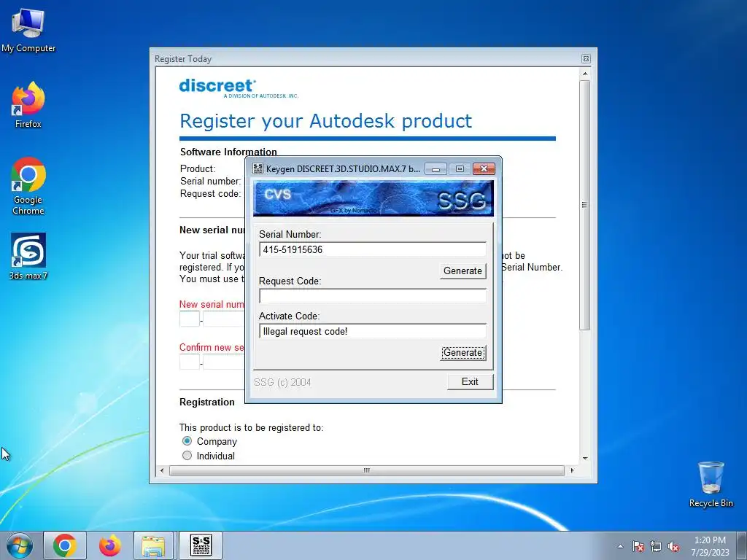747x560 pixels.
Task: Open the taskbar clock showing 1:20 PM
Action: pyautogui.click(x=710, y=546)
